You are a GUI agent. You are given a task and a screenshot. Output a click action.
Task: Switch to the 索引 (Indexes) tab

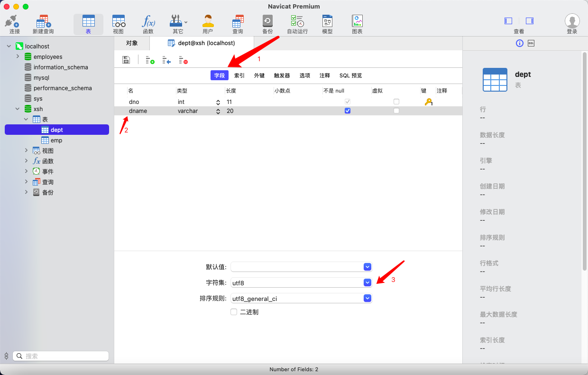pos(239,75)
